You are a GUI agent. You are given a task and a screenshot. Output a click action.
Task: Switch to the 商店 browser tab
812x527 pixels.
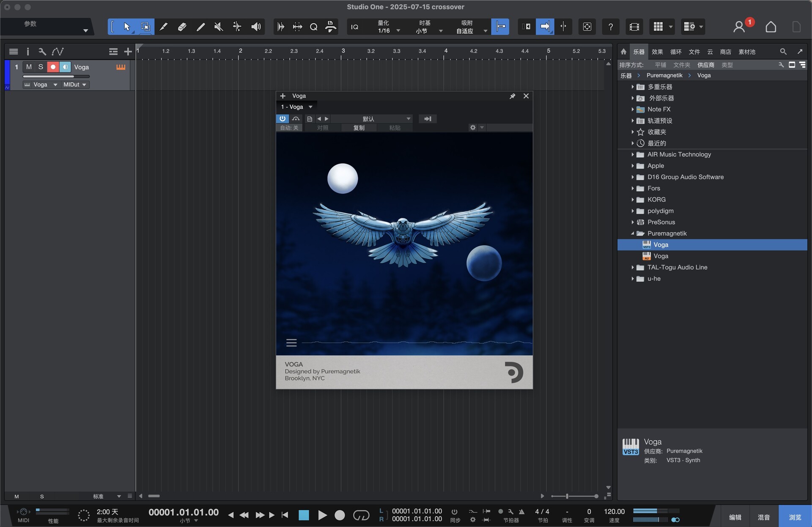point(726,52)
